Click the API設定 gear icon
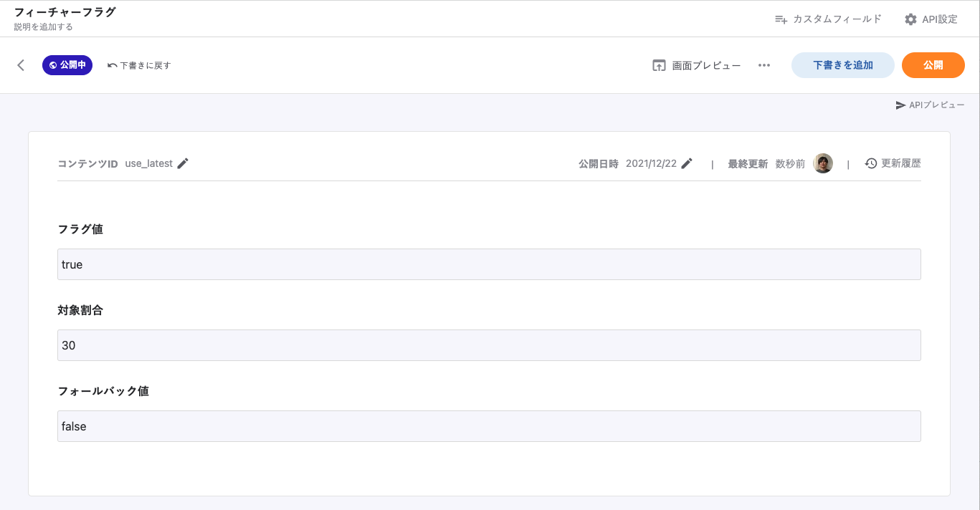The width and height of the screenshot is (980, 510). (x=910, y=19)
